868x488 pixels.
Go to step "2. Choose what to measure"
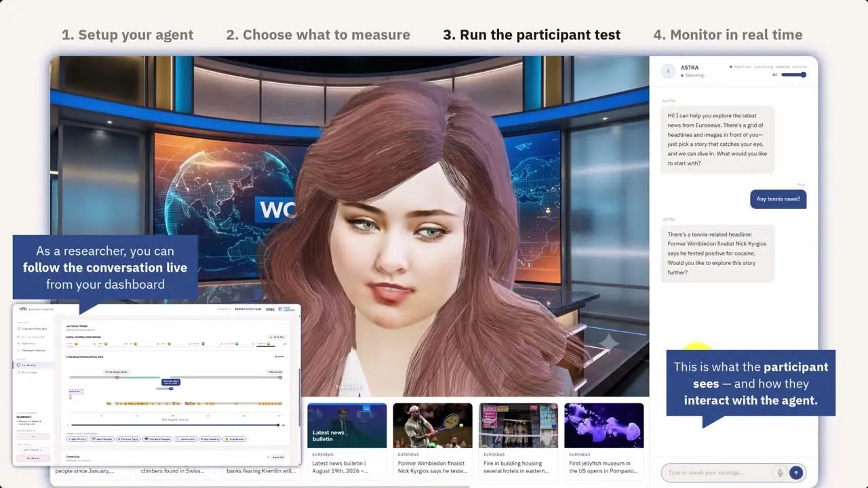318,35
